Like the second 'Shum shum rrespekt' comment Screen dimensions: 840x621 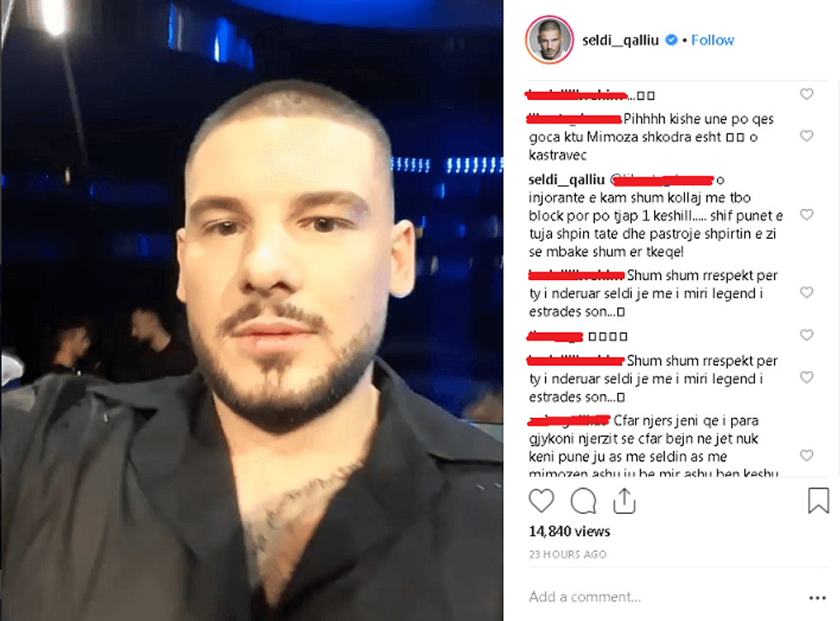coord(807,378)
